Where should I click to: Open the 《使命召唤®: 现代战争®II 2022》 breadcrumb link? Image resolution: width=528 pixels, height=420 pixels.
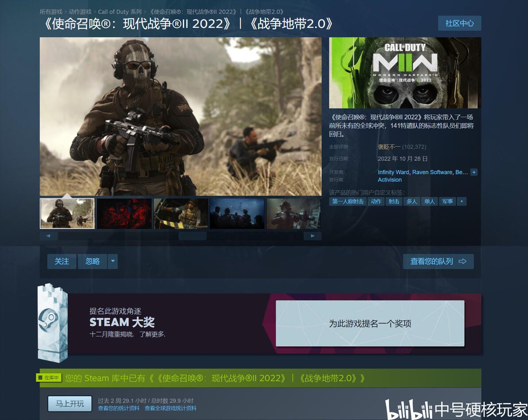click(194, 12)
